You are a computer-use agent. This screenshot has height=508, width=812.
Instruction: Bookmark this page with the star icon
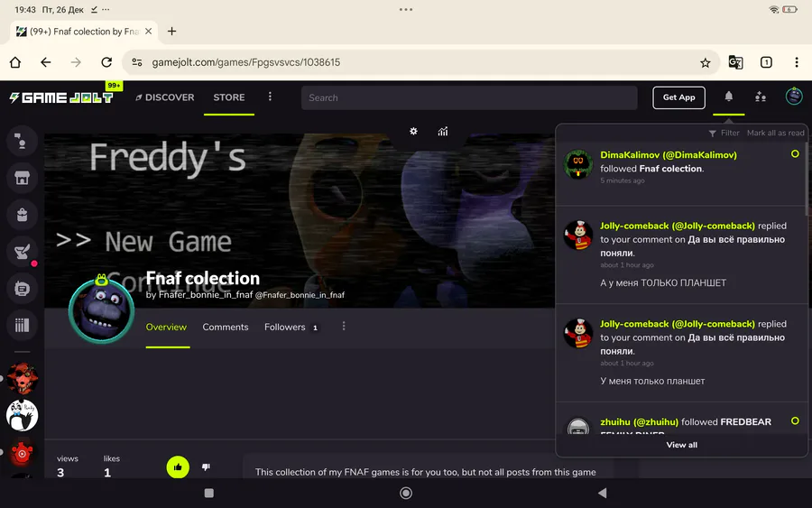tap(706, 62)
